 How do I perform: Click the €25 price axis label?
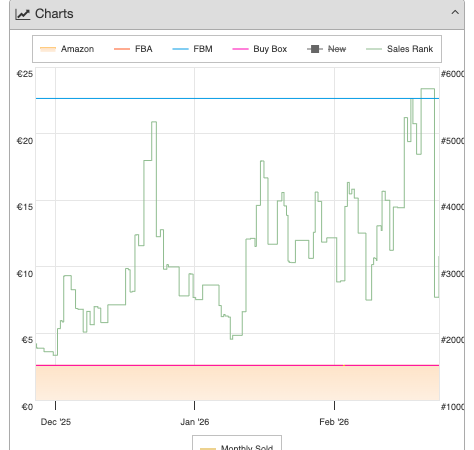point(25,74)
